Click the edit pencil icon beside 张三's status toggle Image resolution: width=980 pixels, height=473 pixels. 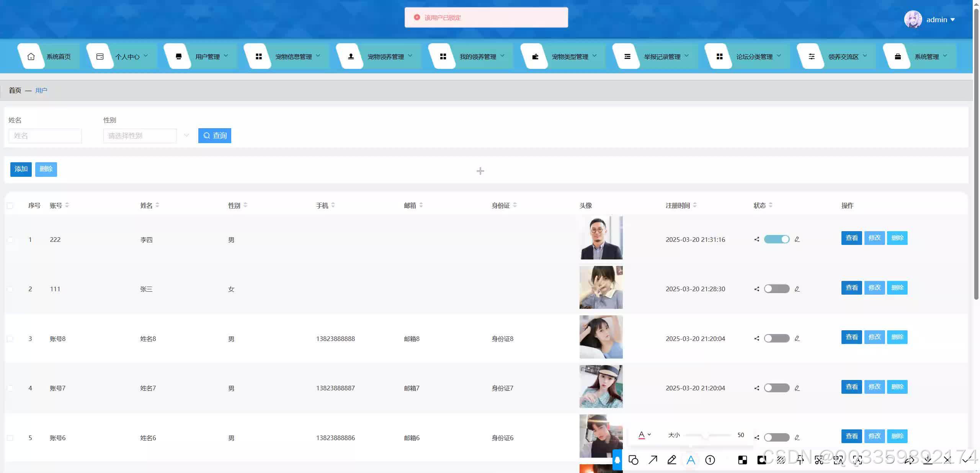(x=797, y=289)
